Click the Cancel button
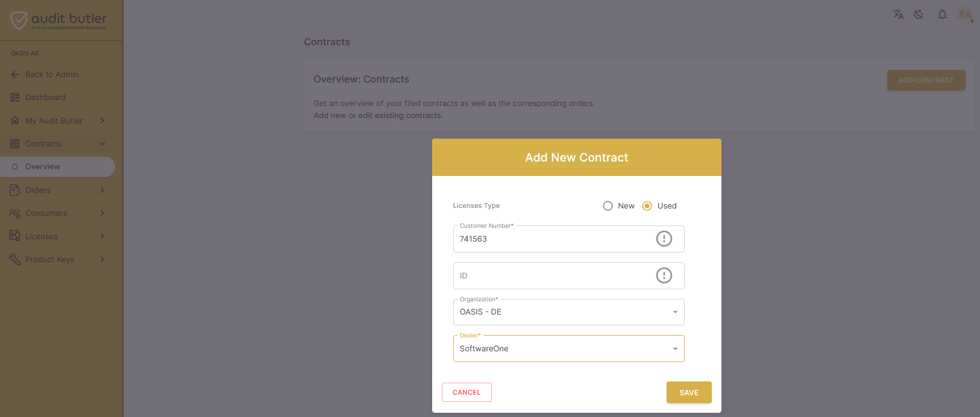The image size is (980, 417). pos(466,392)
